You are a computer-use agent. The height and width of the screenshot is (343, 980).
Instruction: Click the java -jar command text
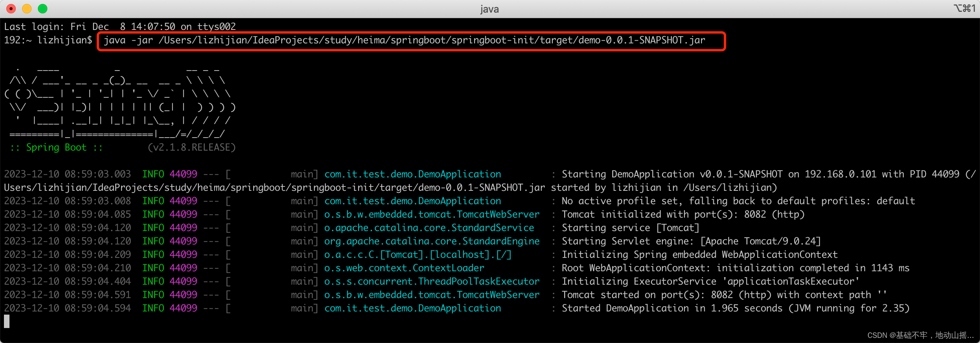tap(404, 40)
